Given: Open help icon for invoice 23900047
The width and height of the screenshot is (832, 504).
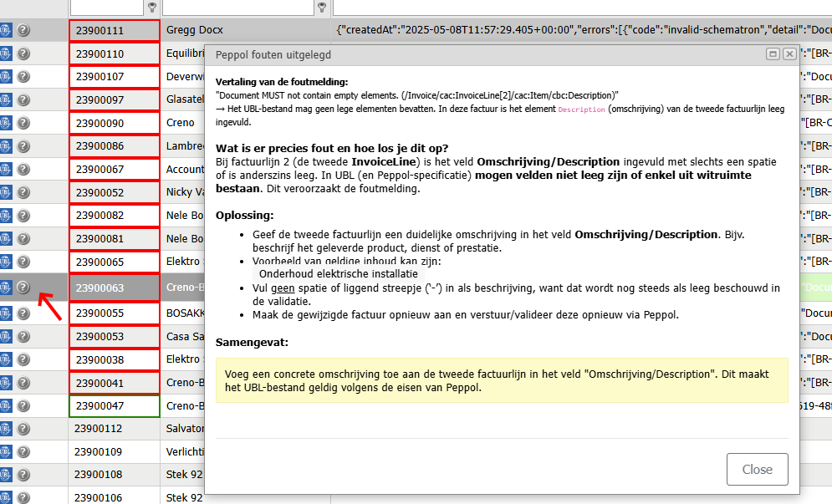Looking at the screenshot, I should [x=23, y=406].
